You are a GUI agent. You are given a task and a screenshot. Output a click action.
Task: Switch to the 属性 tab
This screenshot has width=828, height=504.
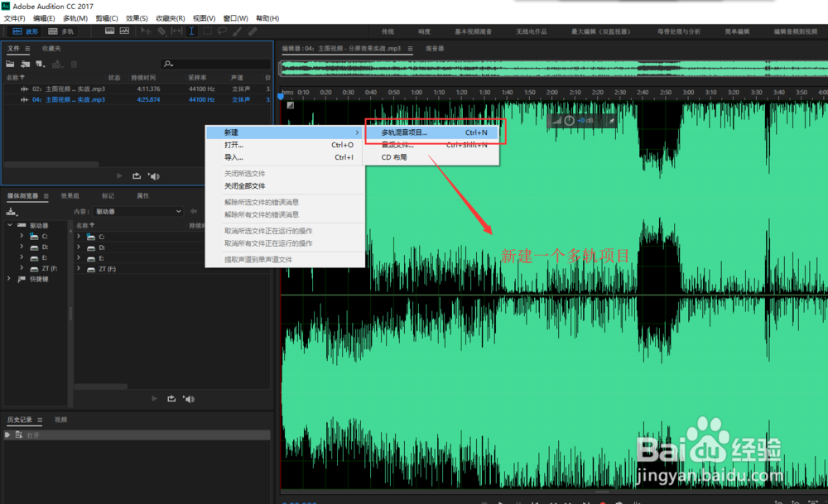pos(142,196)
